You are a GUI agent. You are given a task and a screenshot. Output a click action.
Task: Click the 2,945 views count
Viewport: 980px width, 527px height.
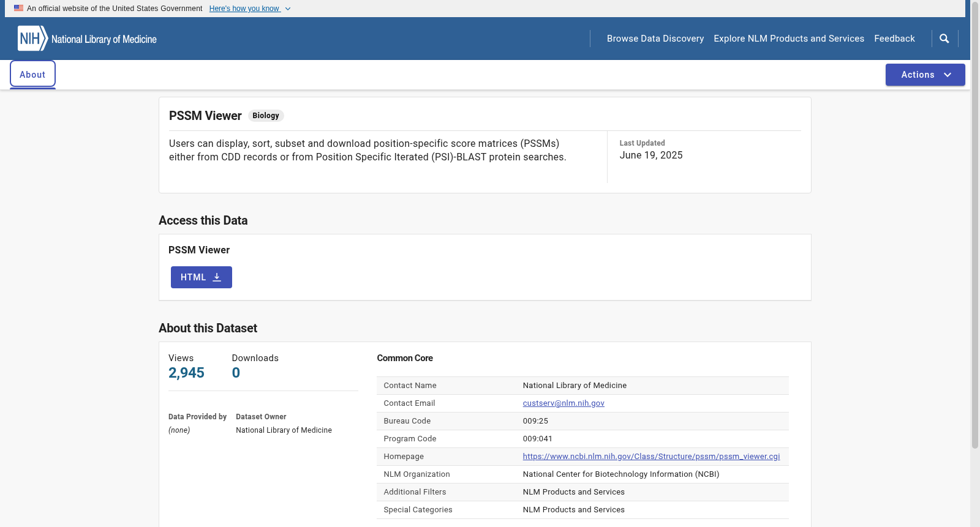coord(186,373)
